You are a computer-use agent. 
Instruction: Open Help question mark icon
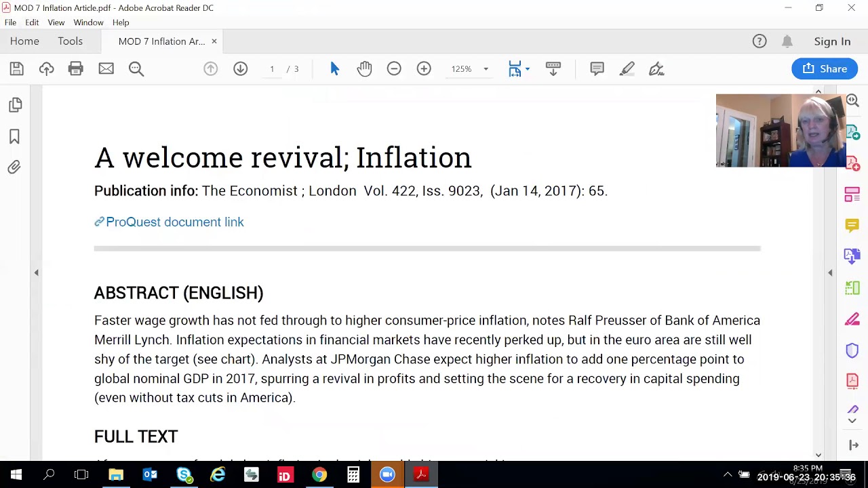tap(759, 41)
